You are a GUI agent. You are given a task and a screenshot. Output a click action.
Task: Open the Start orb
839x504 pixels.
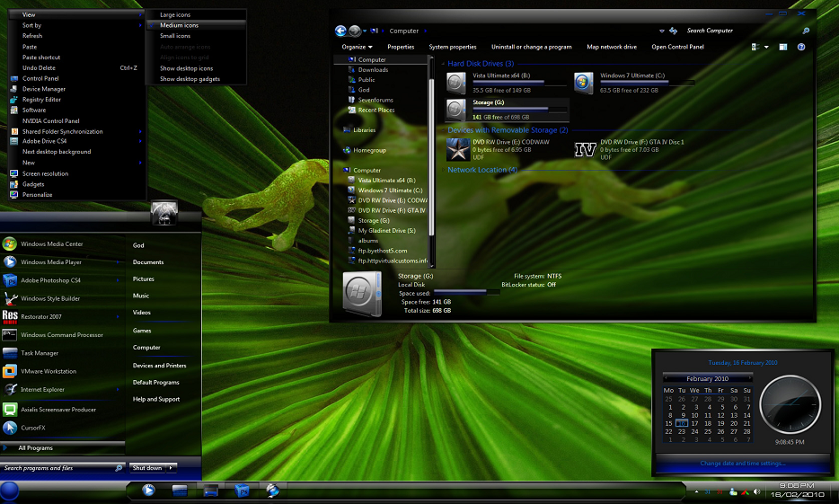click(x=10, y=491)
